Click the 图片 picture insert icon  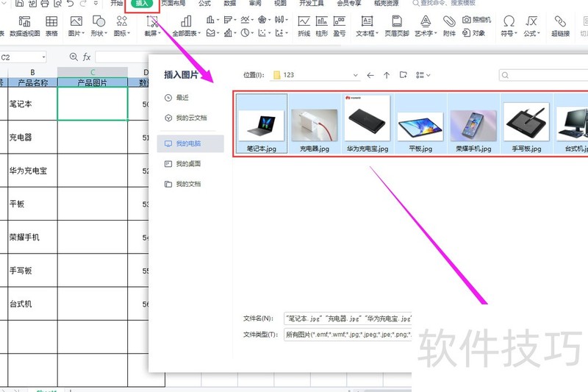pos(76,26)
